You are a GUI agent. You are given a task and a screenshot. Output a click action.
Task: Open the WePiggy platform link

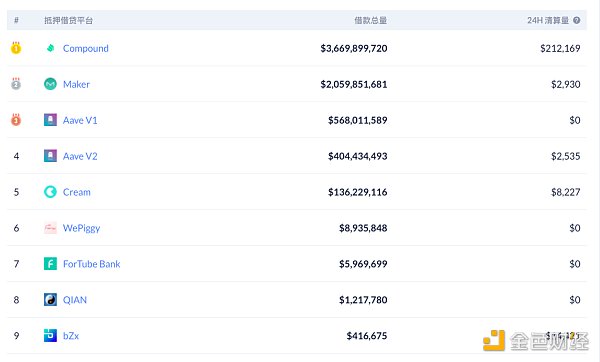coord(82,228)
